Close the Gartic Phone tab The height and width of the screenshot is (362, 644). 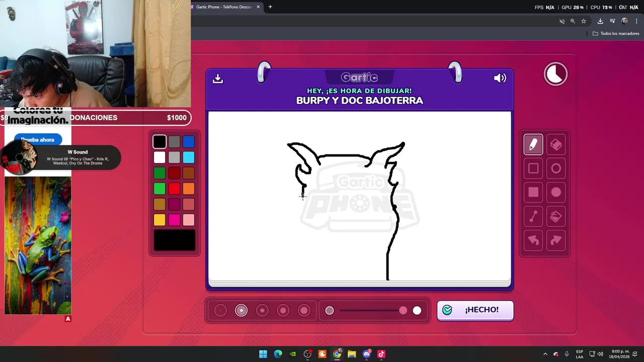coord(258,7)
